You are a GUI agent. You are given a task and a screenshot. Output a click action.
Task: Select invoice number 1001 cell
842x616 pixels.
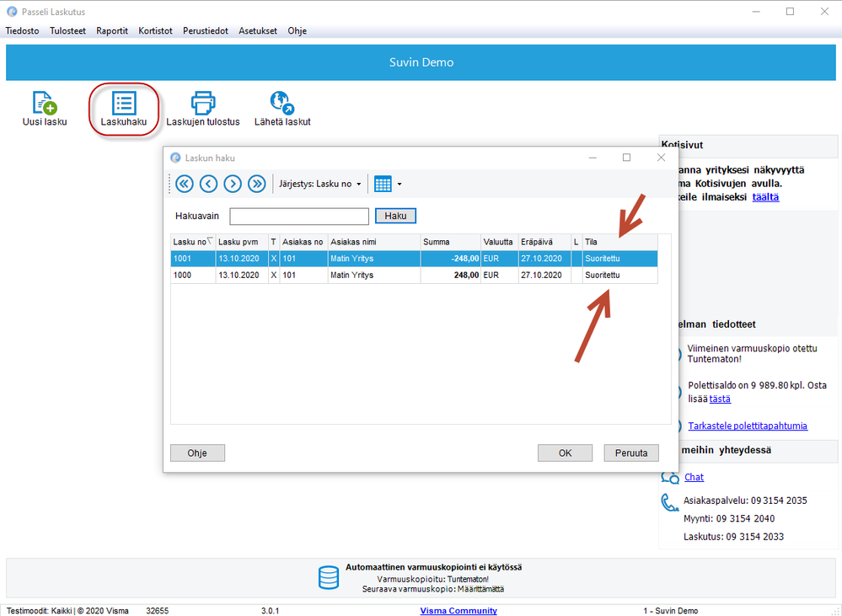[193, 259]
